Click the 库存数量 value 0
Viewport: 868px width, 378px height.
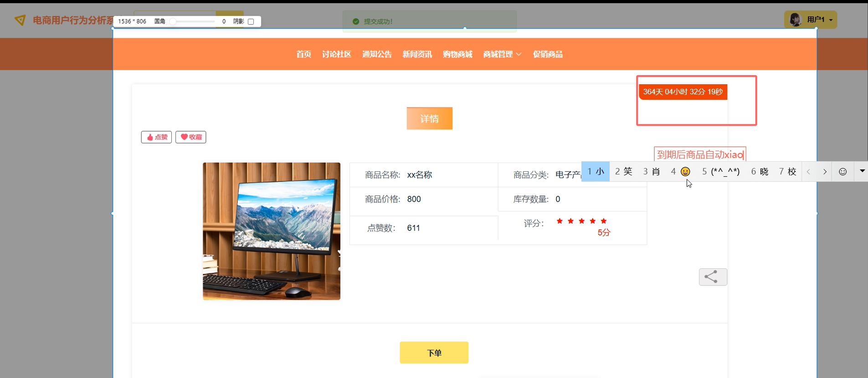[558, 199]
